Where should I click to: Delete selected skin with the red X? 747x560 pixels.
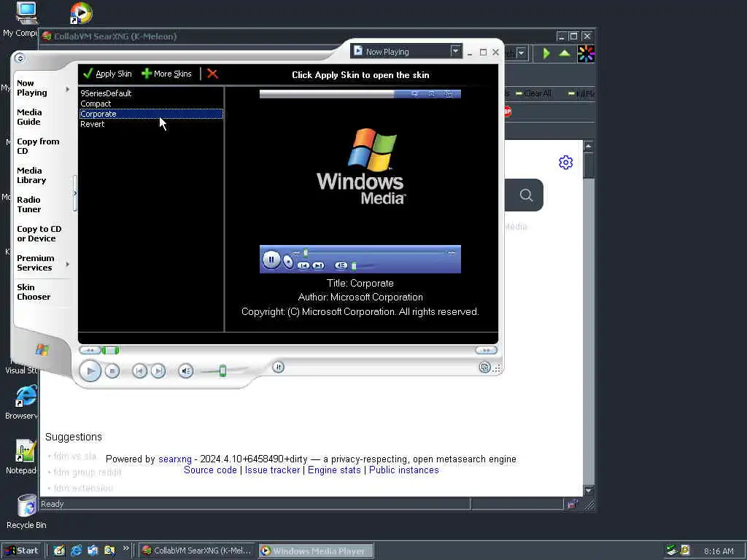(212, 74)
